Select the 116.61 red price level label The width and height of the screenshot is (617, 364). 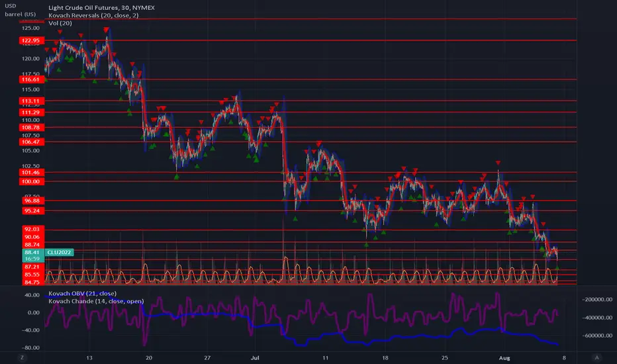(30, 79)
